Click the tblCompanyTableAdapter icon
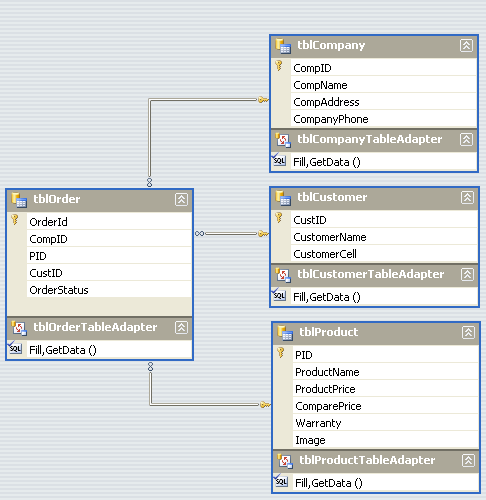This screenshot has height=500, width=486. [x=283, y=140]
